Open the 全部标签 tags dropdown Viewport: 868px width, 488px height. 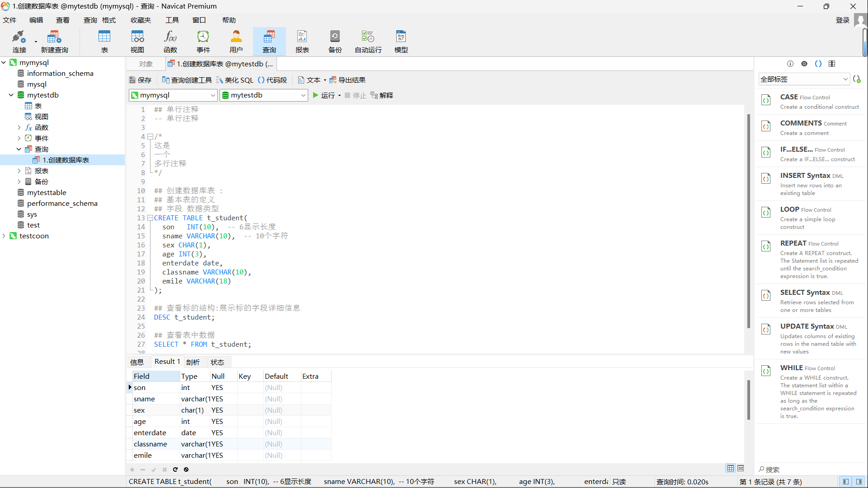point(804,79)
